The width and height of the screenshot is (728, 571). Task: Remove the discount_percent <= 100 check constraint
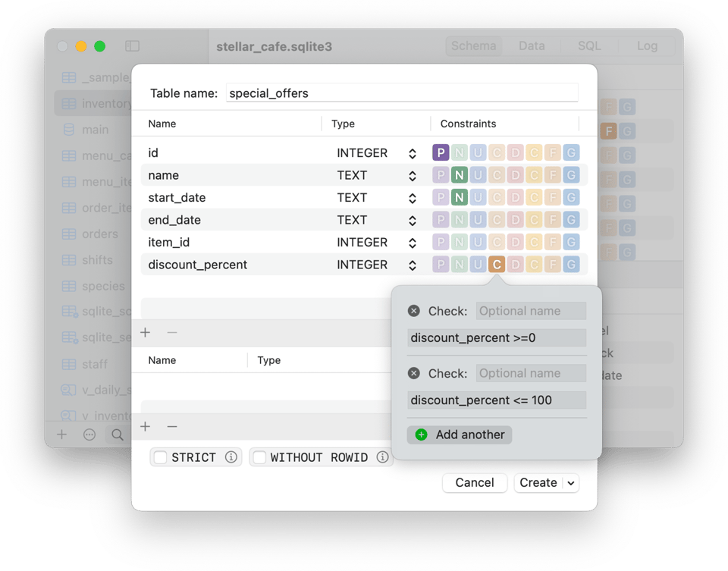tap(414, 373)
